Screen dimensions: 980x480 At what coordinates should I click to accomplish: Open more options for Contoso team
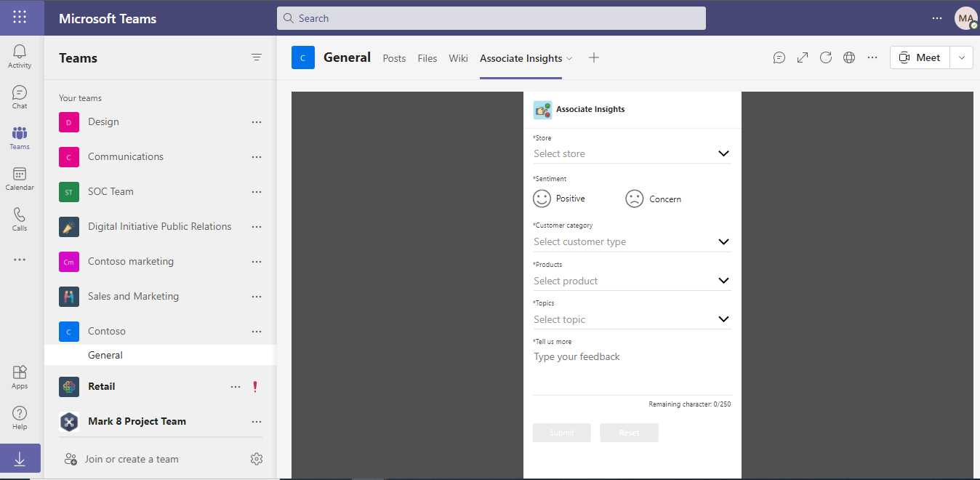[x=257, y=332]
